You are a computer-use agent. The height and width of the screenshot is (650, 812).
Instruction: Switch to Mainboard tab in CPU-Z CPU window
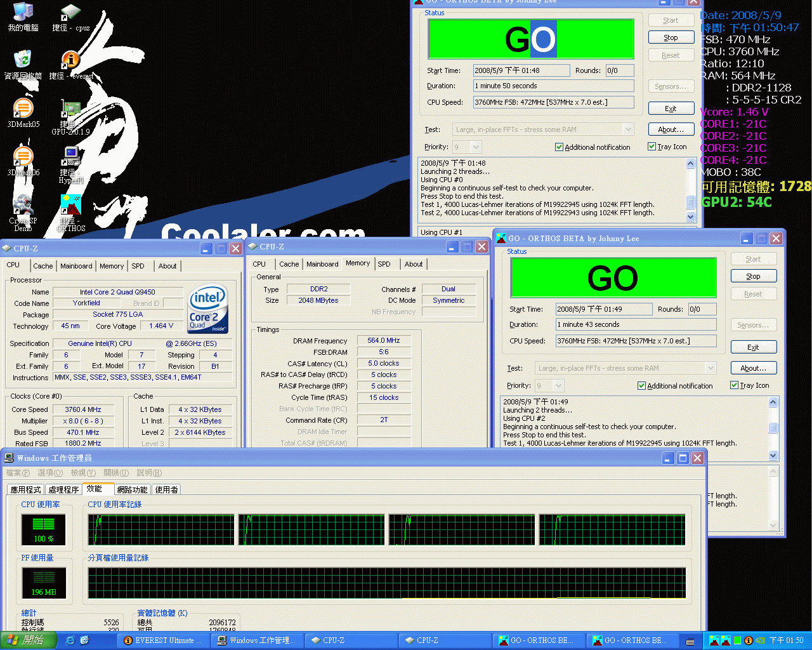[76, 266]
